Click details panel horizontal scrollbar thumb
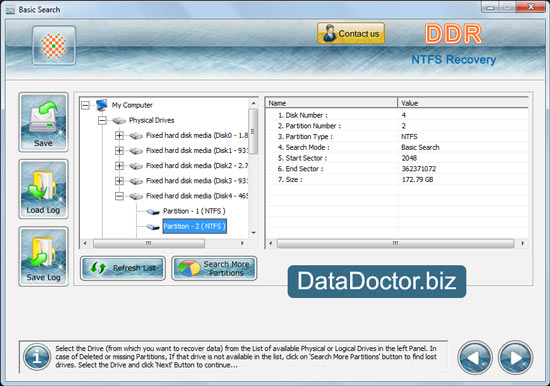This screenshot has width=550, height=386. [395, 243]
